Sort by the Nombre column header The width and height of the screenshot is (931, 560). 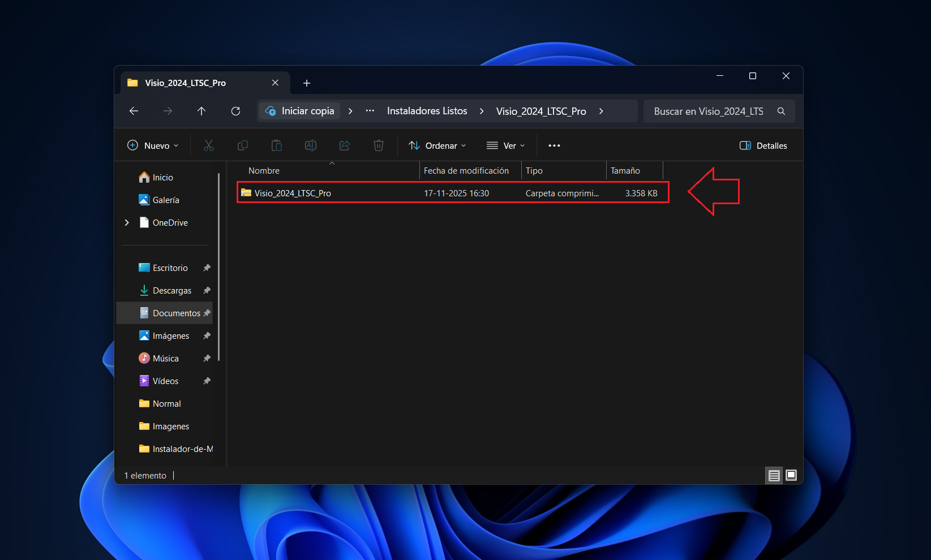pos(331,171)
